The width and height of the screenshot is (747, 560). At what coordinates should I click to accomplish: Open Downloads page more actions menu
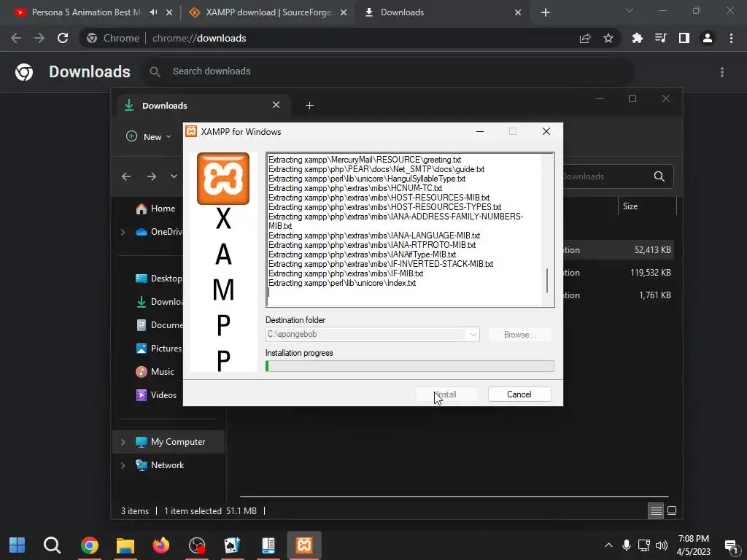(722, 72)
